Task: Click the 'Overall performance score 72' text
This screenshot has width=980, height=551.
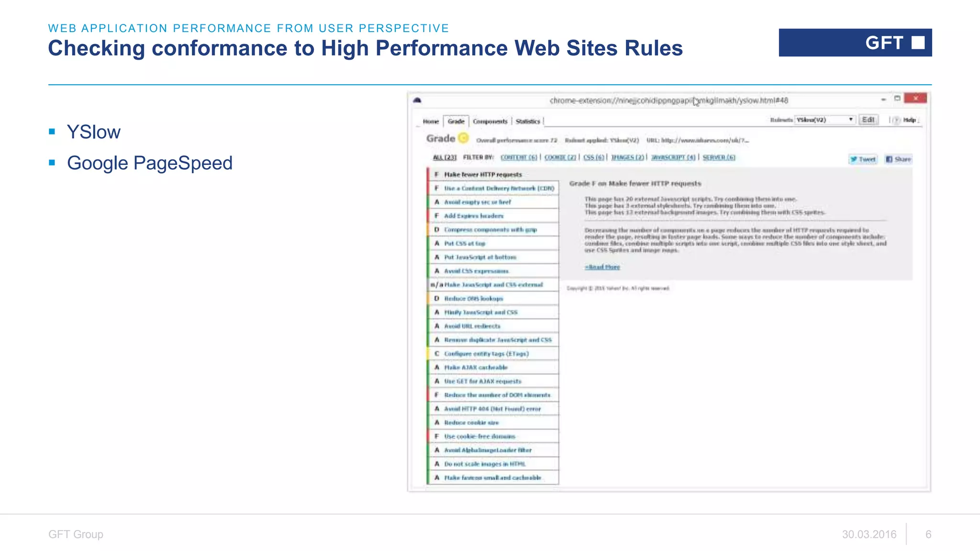Action: coord(516,141)
